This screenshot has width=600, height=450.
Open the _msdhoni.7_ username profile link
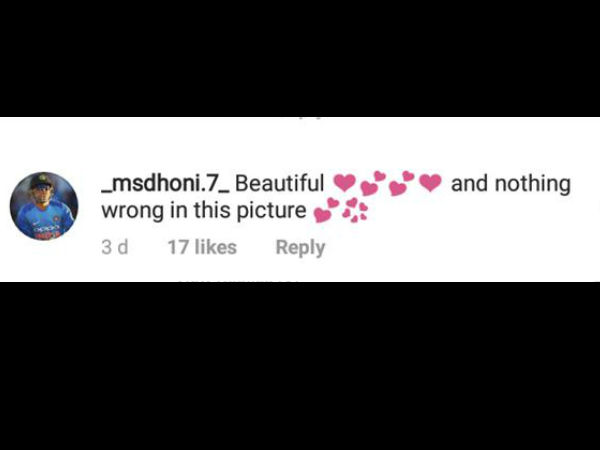(x=165, y=183)
